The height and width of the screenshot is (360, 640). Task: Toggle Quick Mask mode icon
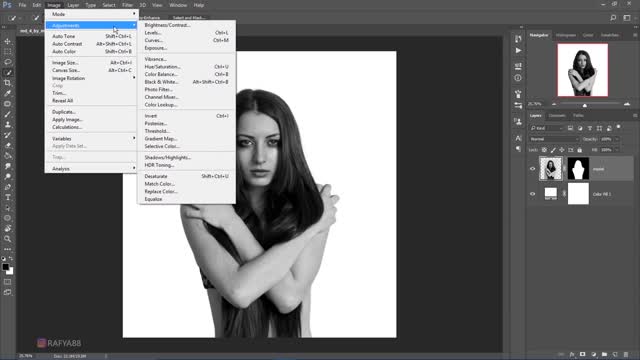pyautogui.click(x=7, y=282)
